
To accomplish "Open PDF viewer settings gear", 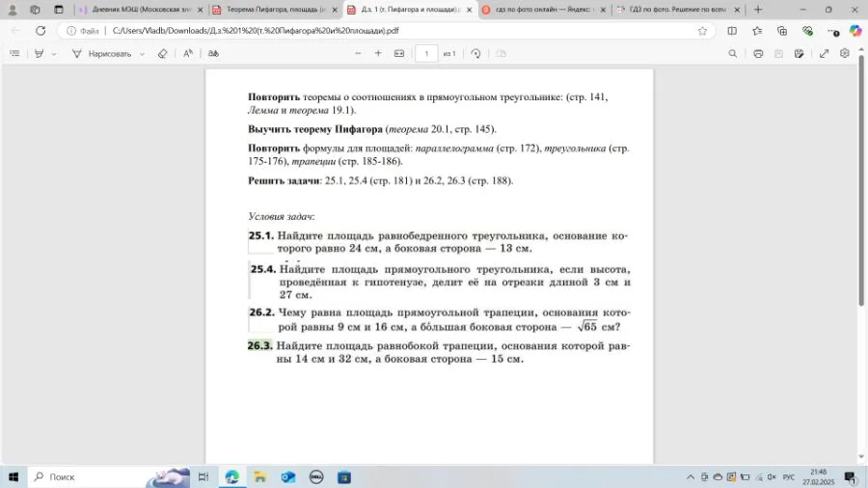I will point(844,54).
